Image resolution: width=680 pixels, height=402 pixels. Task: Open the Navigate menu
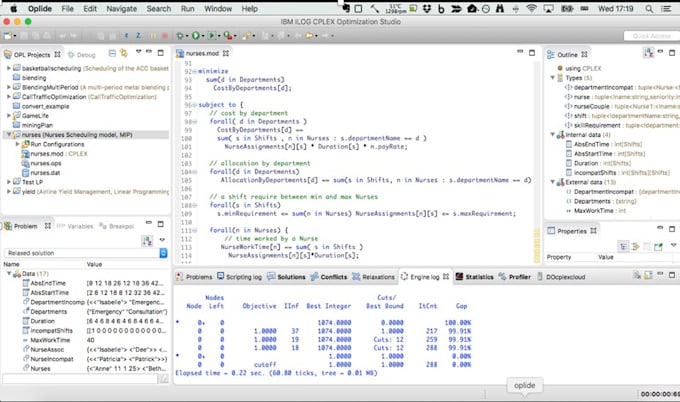coord(121,9)
